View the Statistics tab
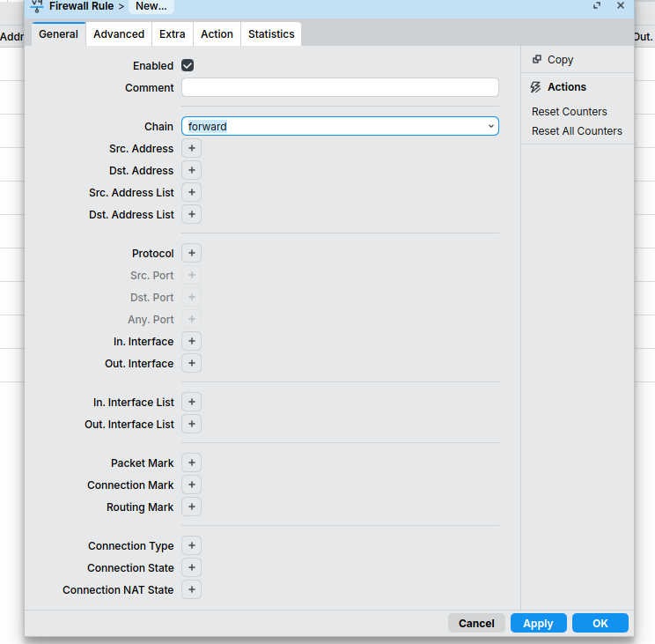 [x=271, y=34]
